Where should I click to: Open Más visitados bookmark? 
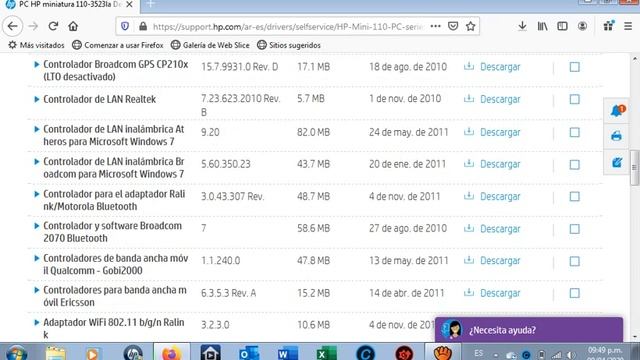tap(36, 45)
